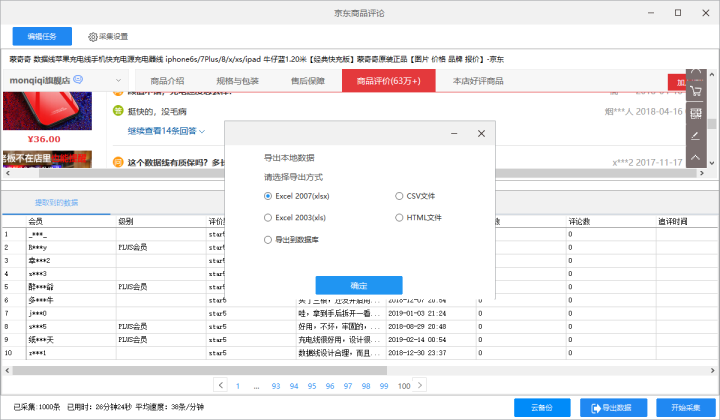This screenshot has height=420, width=720.
Task: Confirm export with 确定 button
Action: (359, 286)
